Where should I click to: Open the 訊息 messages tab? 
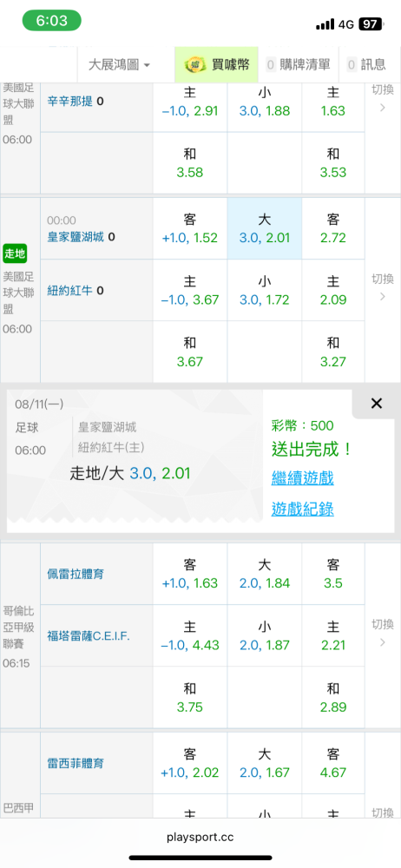coord(366,65)
